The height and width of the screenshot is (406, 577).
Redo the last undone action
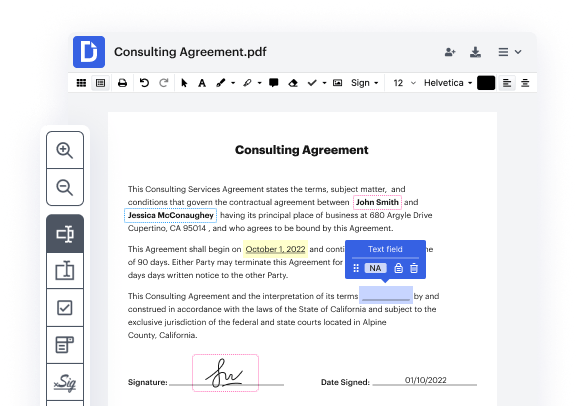[x=163, y=83]
